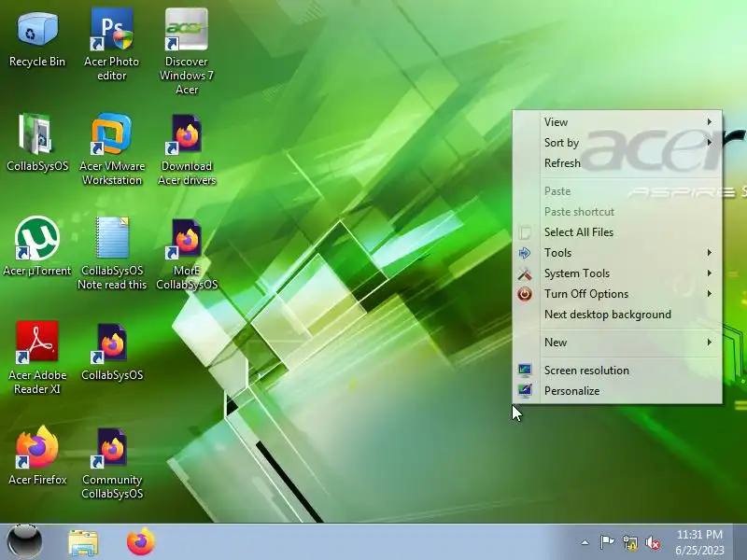Expand the Tools submenu
Screen dimensions: 747x560
[x=617, y=252]
